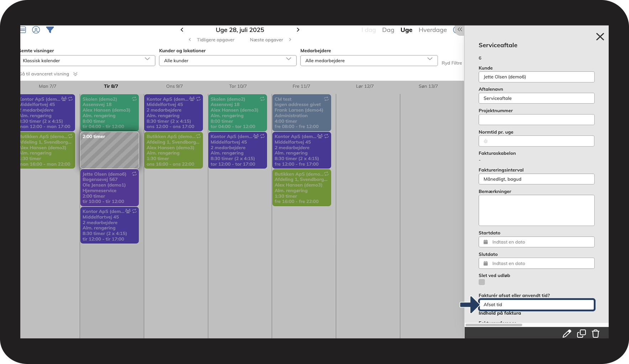This screenshot has width=629, height=364.
Task: Edit the service agreement with pencil icon
Action: coord(567,333)
